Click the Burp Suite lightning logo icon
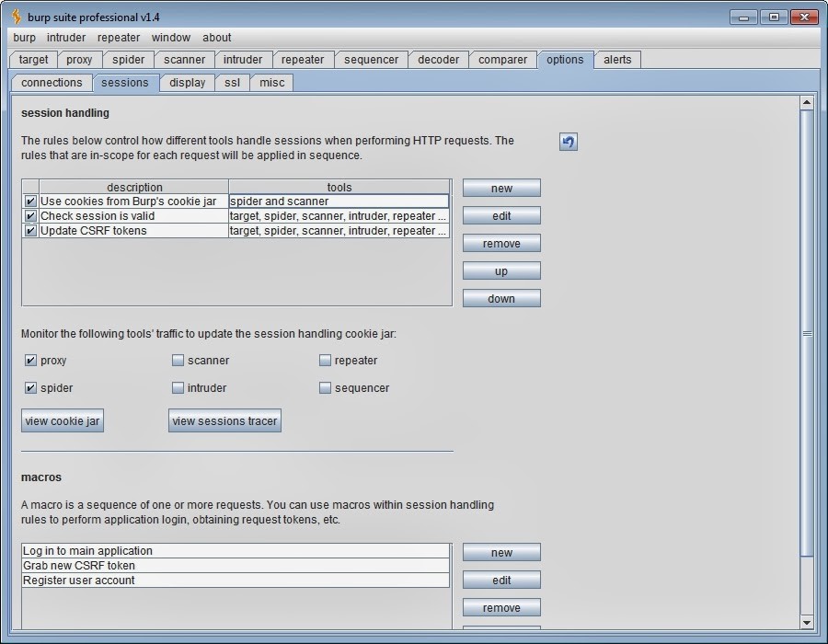Screen dimensions: 828x644 click(x=17, y=17)
